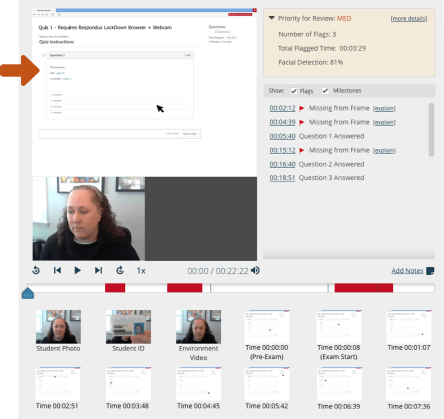Jump to flag at 00:04:39
The height and width of the screenshot is (419, 444).
[x=282, y=122]
